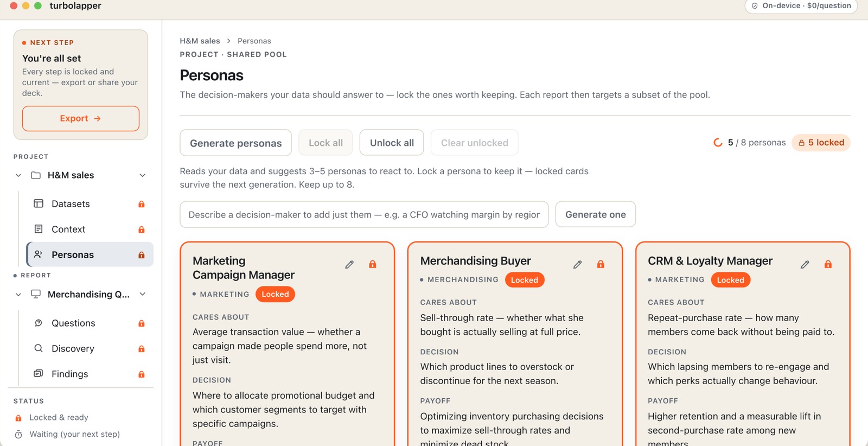Viewport: 868px width, 446px height.
Task: Edit CRM & Loyalty Manager pencil icon
Action: point(805,264)
